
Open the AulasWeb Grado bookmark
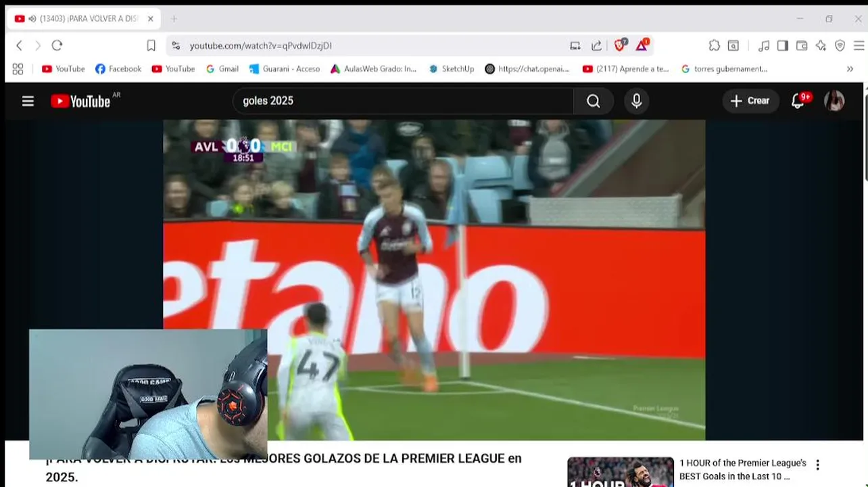point(374,68)
